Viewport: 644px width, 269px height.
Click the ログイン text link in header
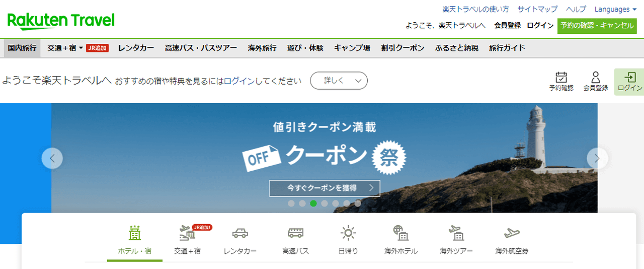(540, 25)
